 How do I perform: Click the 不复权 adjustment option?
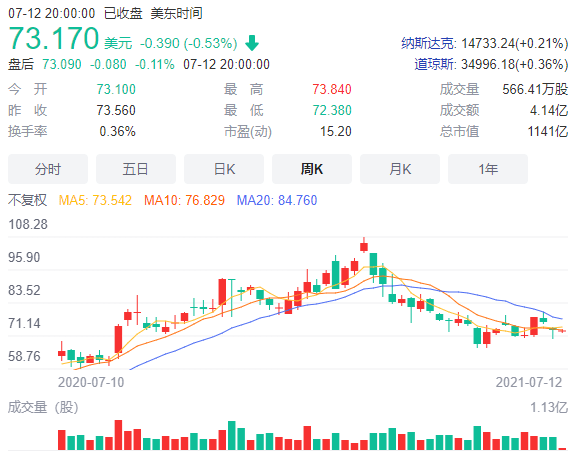pyautogui.click(x=27, y=200)
